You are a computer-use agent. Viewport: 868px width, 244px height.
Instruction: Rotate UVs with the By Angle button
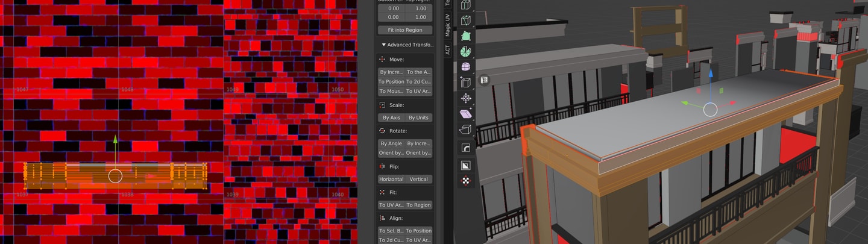point(391,143)
